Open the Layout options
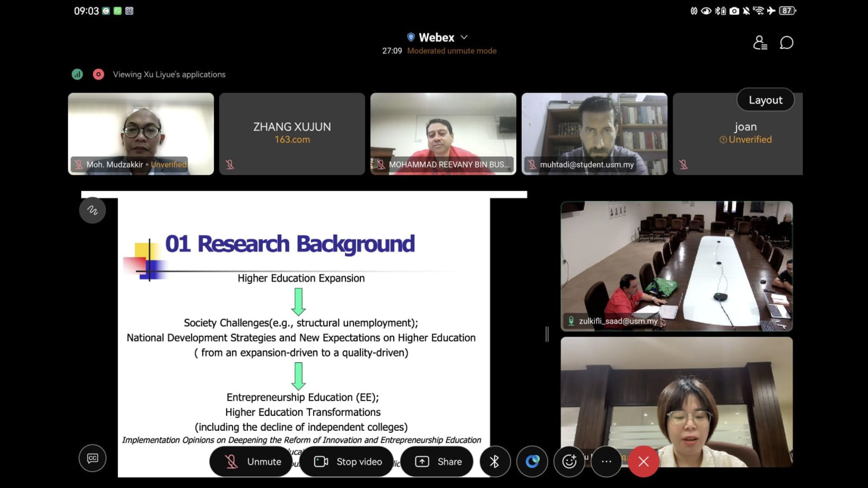This screenshot has height=488, width=868. click(765, 100)
